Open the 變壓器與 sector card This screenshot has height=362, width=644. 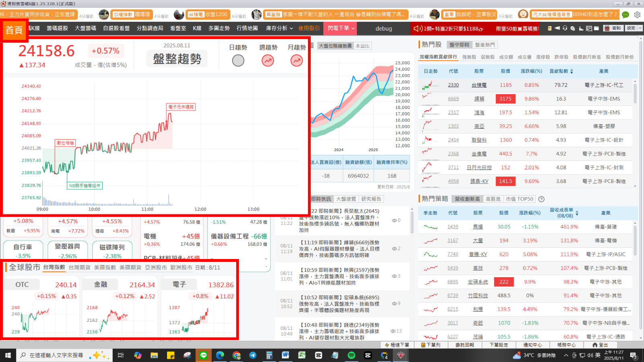[x=67, y=250]
